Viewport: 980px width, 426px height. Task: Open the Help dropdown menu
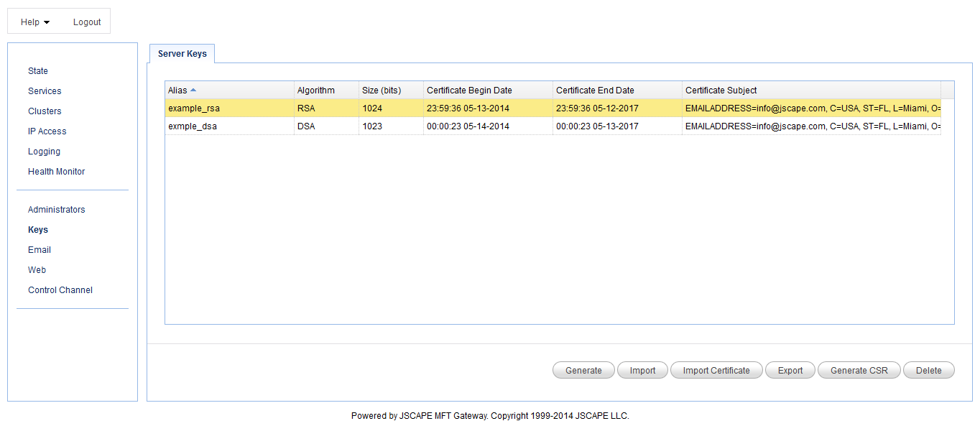point(34,22)
